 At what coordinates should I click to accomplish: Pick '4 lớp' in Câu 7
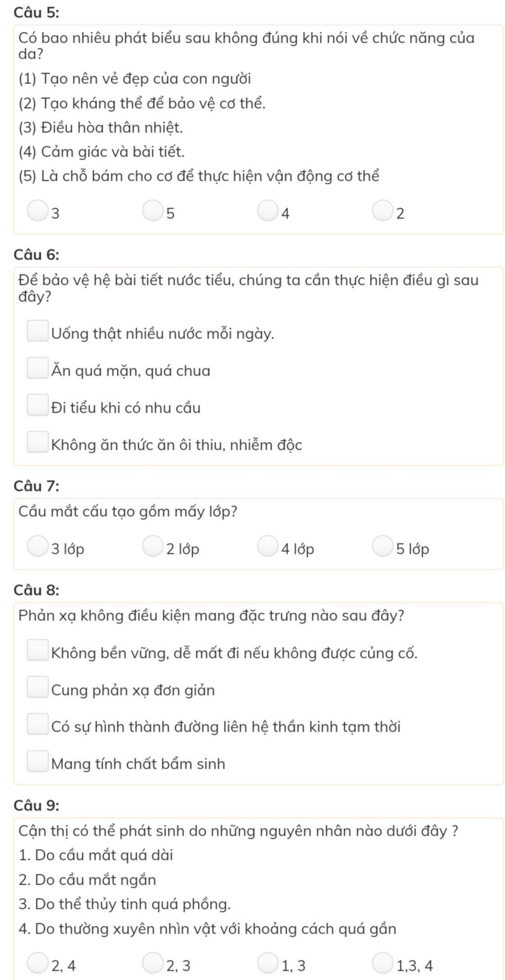[267, 546]
